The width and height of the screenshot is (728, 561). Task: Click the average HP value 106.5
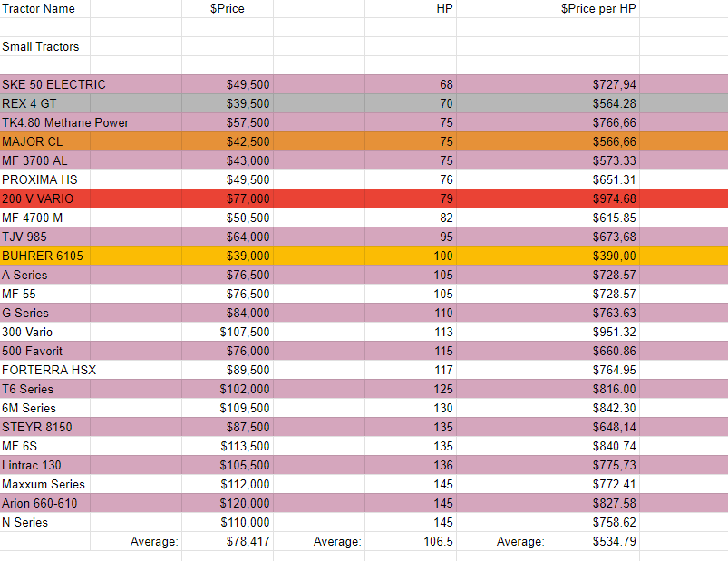tap(411, 541)
